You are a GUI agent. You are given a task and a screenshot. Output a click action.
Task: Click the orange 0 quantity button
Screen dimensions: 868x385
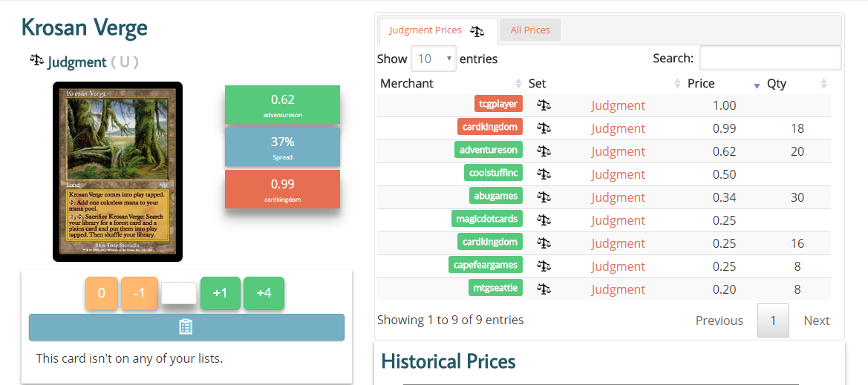click(x=102, y=293)
